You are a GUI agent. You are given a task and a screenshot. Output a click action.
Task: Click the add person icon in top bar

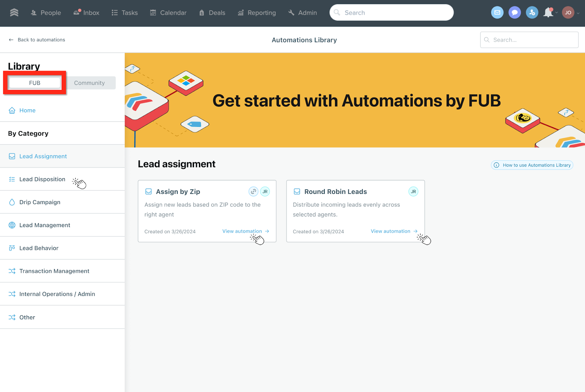[x=532, y=13]
